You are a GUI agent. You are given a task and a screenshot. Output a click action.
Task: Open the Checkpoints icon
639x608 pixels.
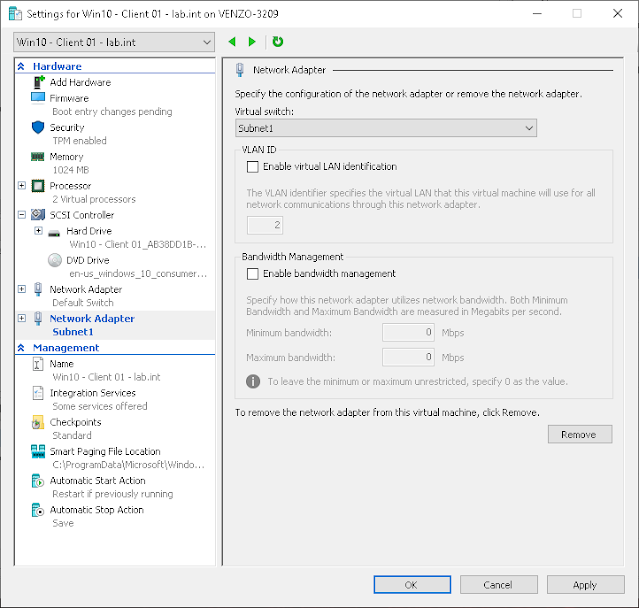click(x=37, y=422)
